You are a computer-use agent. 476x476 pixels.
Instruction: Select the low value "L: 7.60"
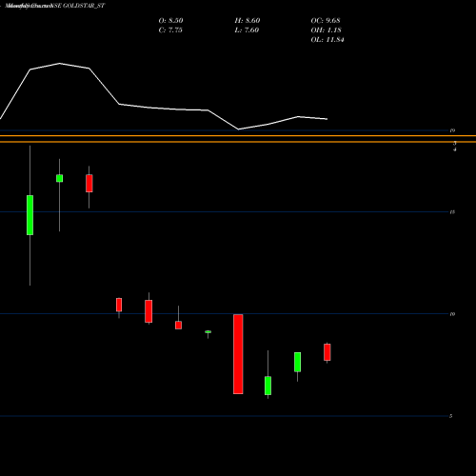(x=247, y=30)
